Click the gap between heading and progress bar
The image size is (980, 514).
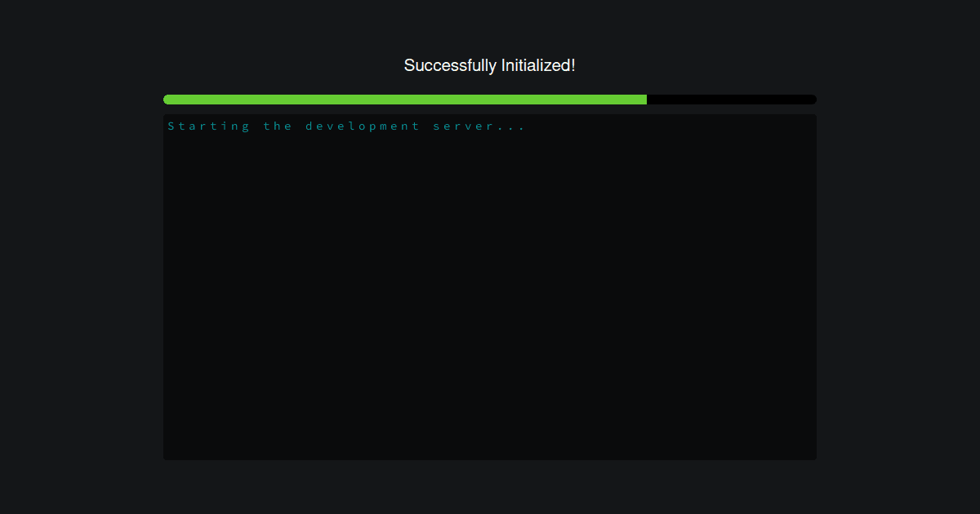(x=490, y=86)
